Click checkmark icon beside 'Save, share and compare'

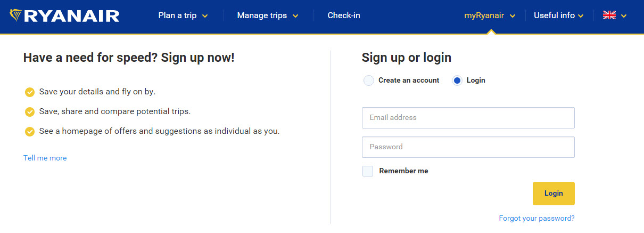coord(30,112)
